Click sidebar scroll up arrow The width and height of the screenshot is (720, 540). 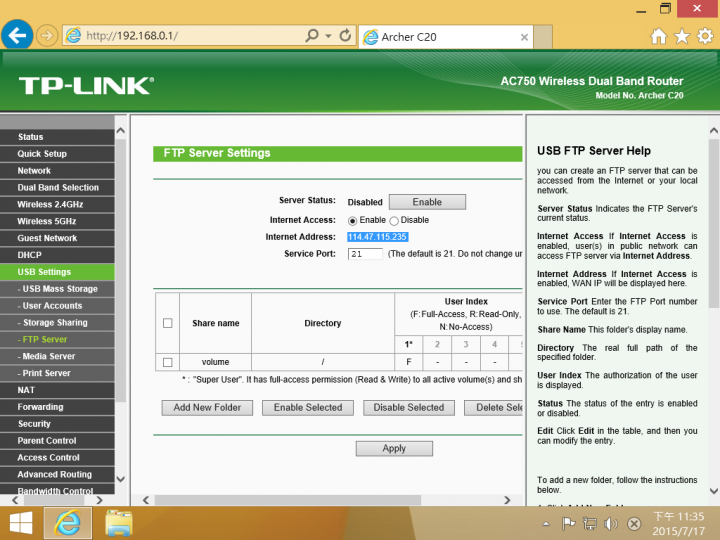[121, 131]
